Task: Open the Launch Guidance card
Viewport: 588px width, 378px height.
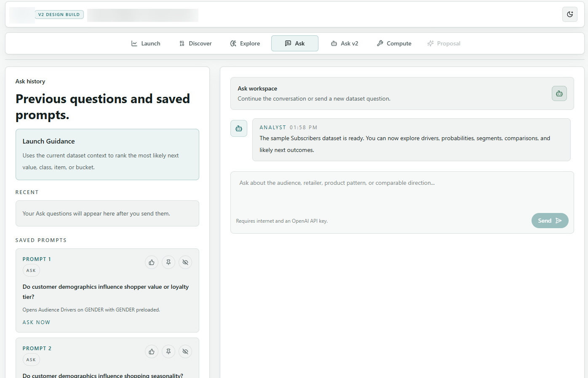Action: pyautogui.click(x=107, y=154)
